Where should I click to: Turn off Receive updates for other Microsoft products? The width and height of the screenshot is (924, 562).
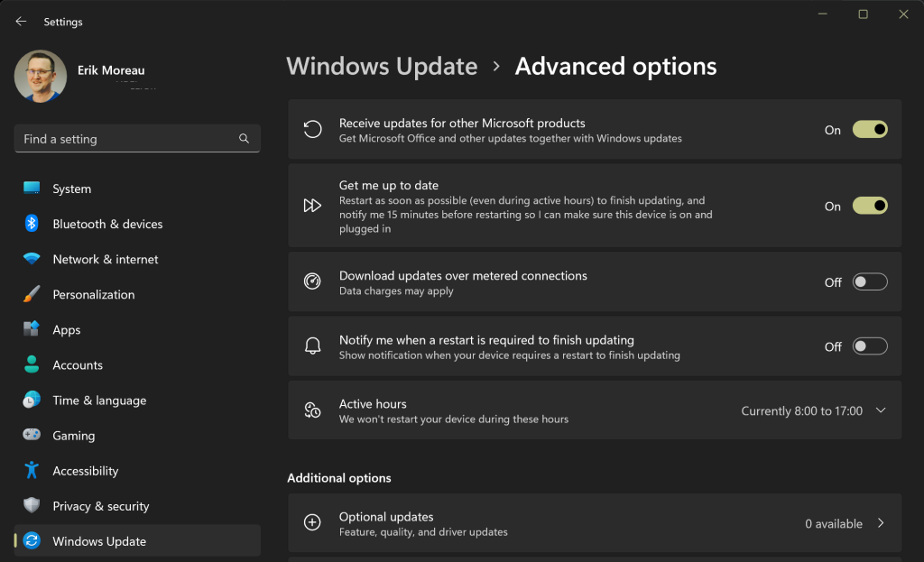click(870, 130)
